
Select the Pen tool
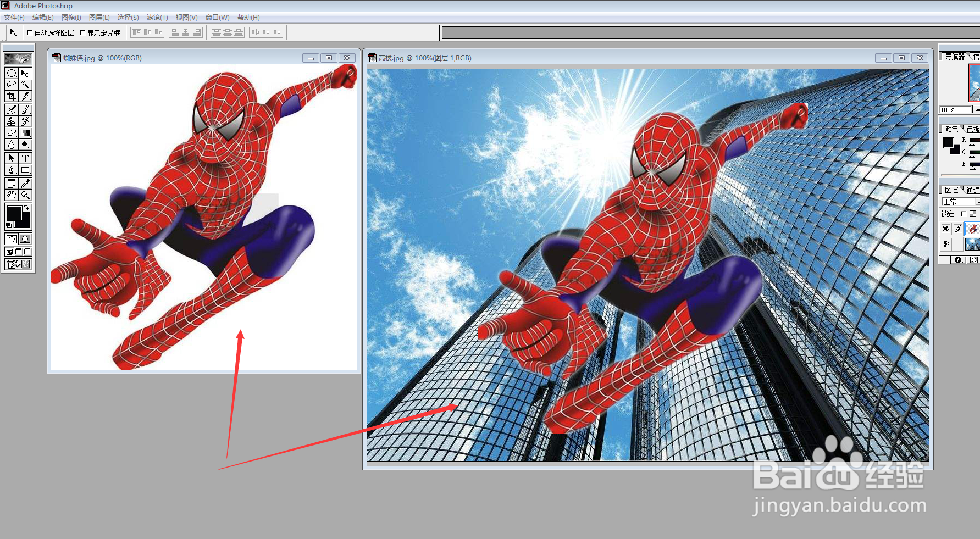[x=11, y=170]
